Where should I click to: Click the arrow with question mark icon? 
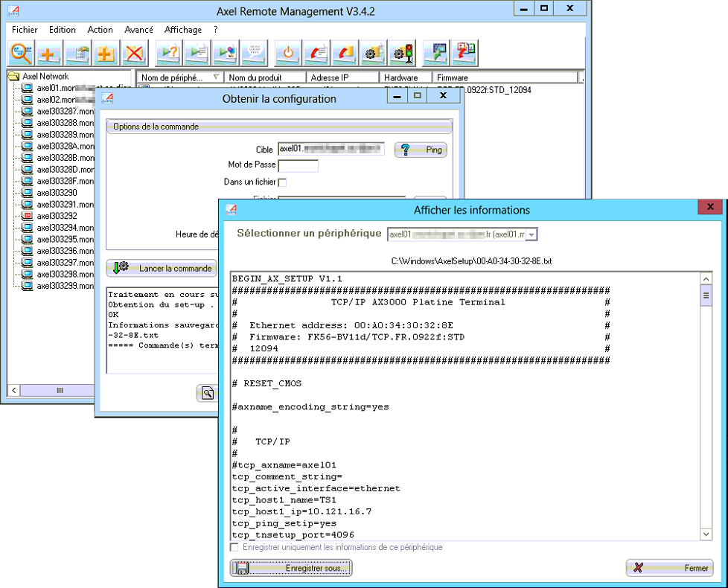[168, 53]
